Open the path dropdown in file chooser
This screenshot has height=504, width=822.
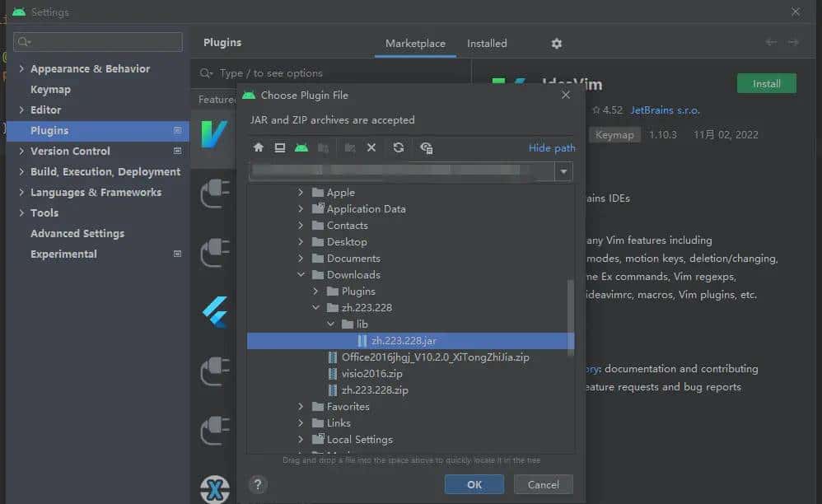563,171
